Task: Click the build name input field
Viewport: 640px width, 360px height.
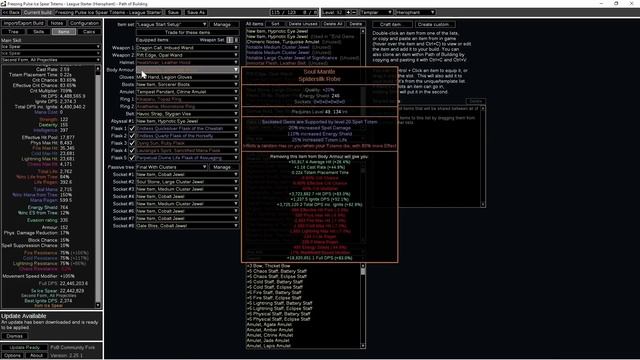Action: (x=108, y=13)
